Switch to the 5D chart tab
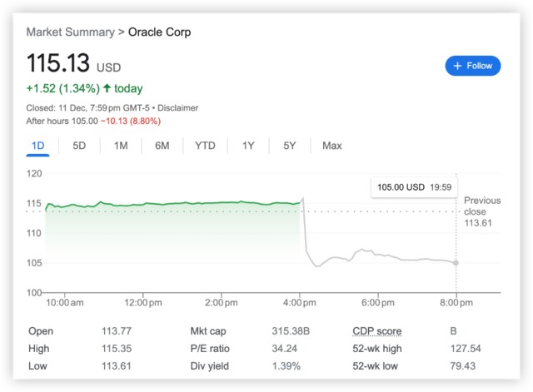Screen dimensions: 533x392 (79, 146)
